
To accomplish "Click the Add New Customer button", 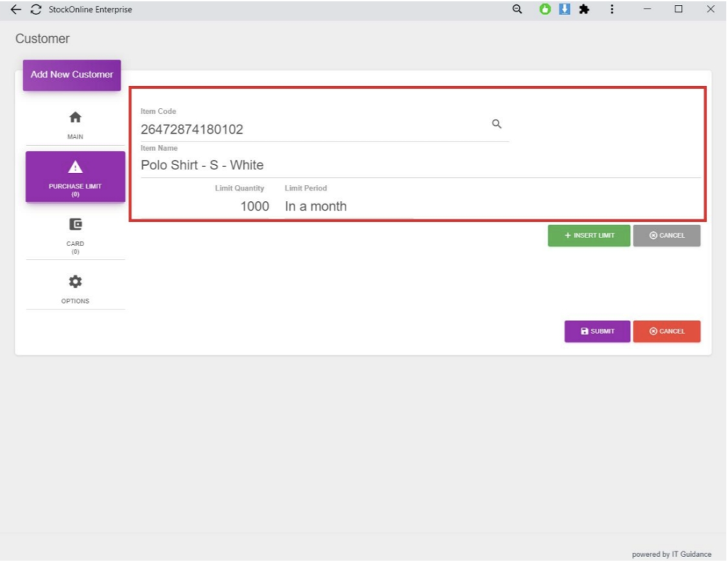I will (x=72, y=75).
